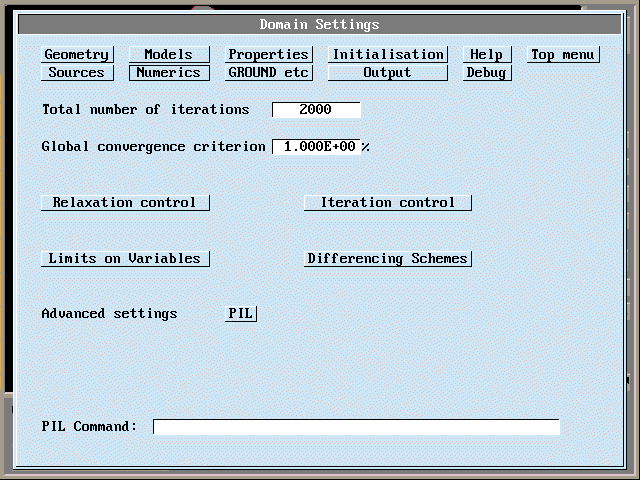Image resolution: width=640 pixels, height=480 pixels.
Task: Click the Debug button
Action: click(487, 73)
